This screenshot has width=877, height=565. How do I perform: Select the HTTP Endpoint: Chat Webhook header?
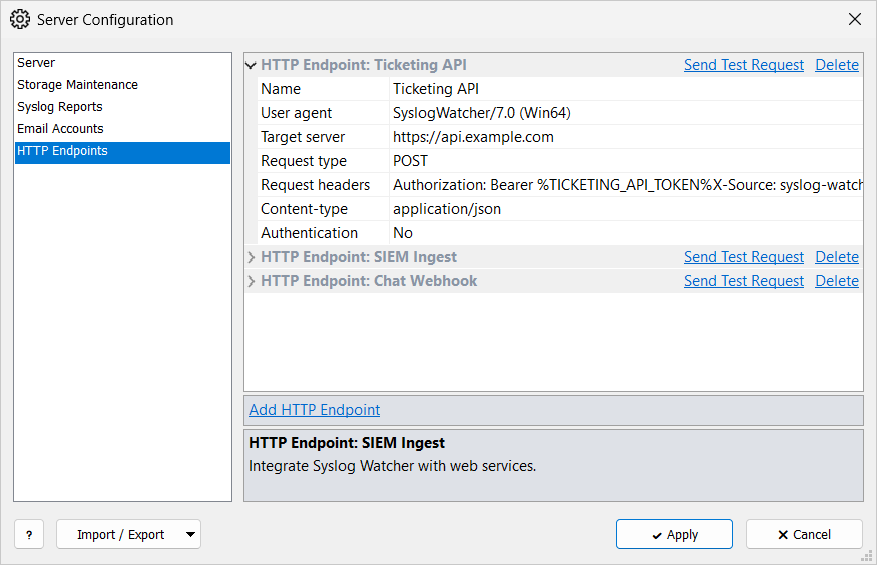tap(369, 281)
